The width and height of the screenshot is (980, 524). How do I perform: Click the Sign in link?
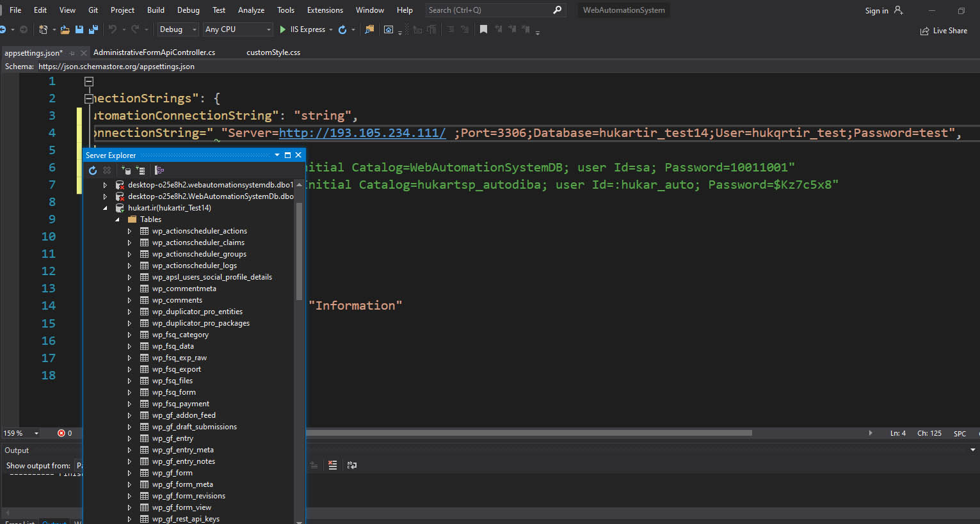pos(876,11)
